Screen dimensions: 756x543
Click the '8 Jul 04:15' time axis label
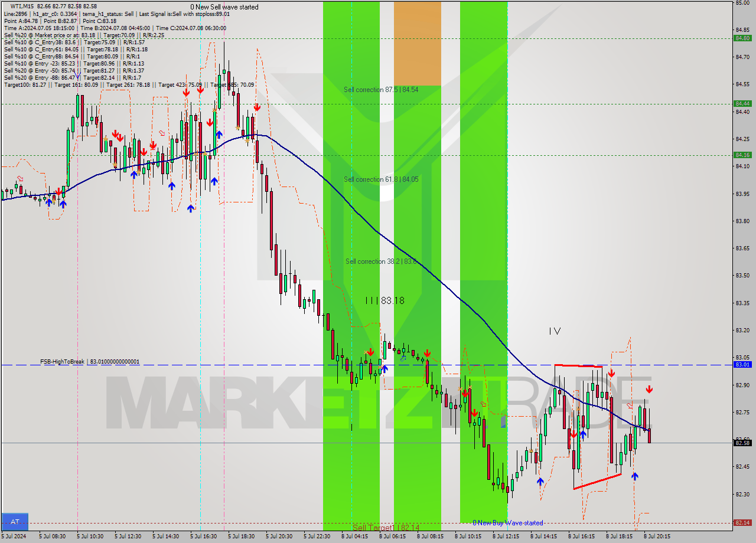tap(356, 537)
